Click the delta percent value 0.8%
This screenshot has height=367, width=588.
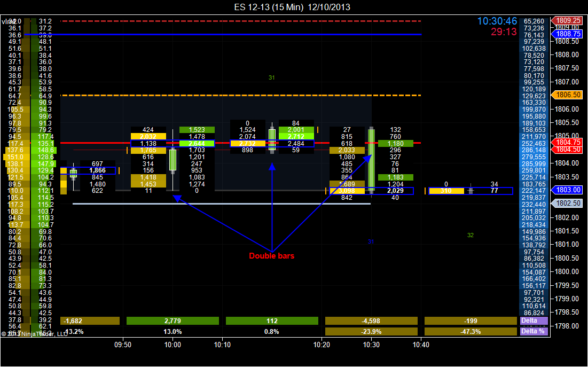click(x=272, y=332)
